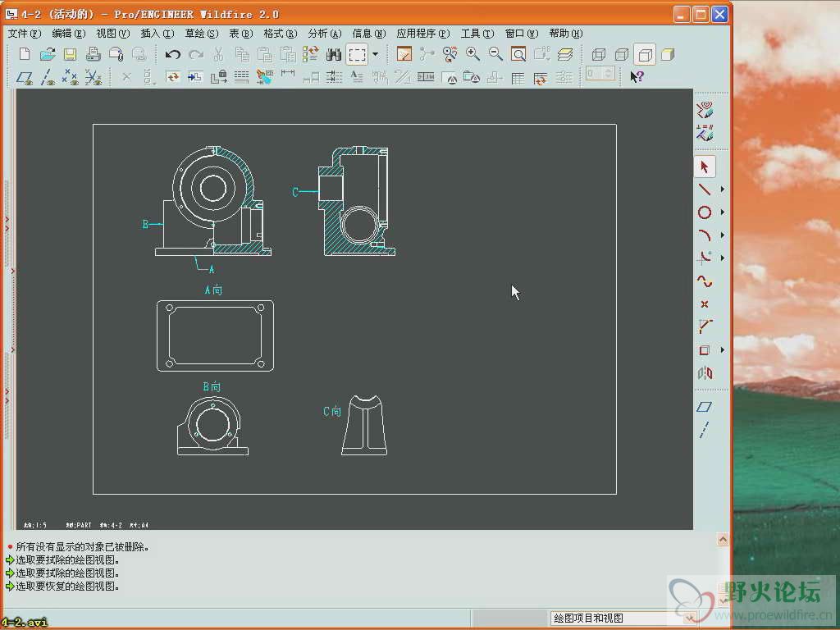The width and height of the screenshot is (840, 630).
Task: Switch display to Shading cube icon
Action: point(668,54)
